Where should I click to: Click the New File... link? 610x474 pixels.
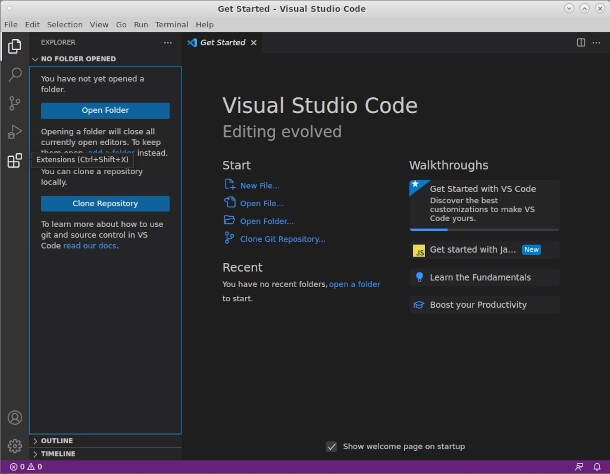pyautogui.click(x=259, y=186)
